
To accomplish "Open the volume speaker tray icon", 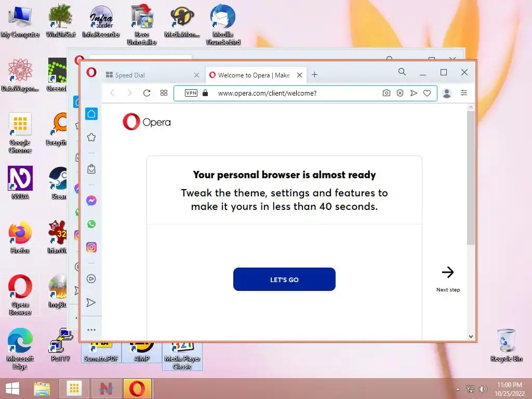I will pos(483,389).
